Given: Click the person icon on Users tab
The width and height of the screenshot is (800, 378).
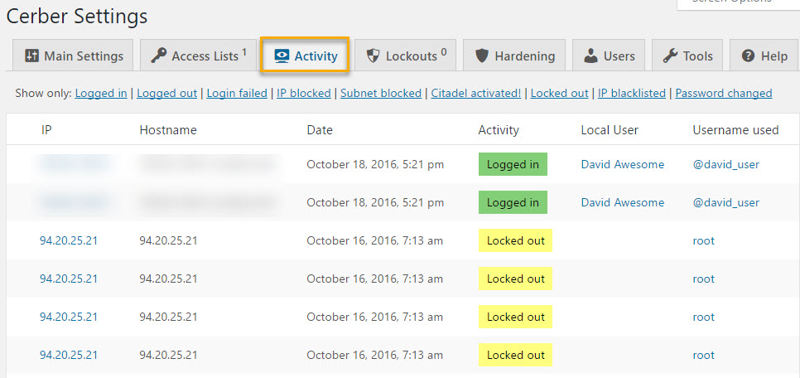Looking at the screenshot, I should pos(591,56).
